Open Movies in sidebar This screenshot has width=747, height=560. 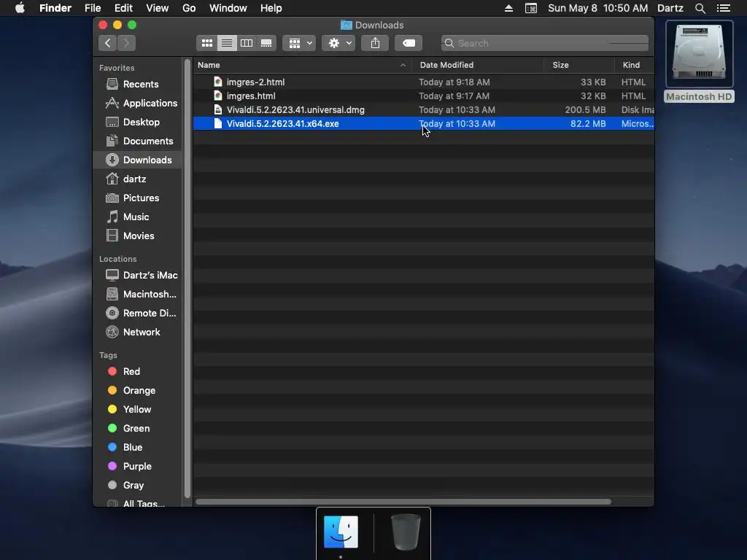[x=138, y=236]
